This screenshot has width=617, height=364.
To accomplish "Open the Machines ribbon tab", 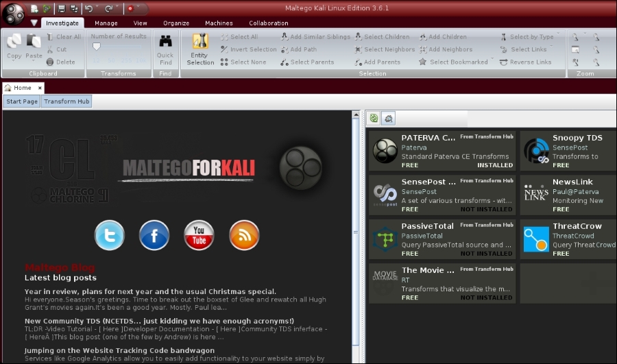I will point(219,23).
